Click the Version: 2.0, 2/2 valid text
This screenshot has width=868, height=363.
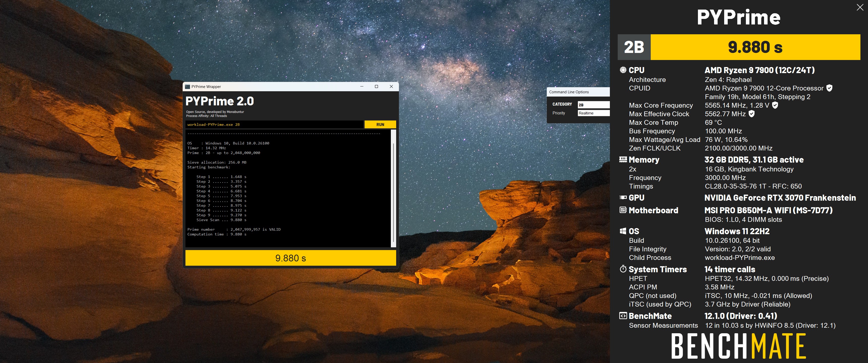(x=738, y=249)
